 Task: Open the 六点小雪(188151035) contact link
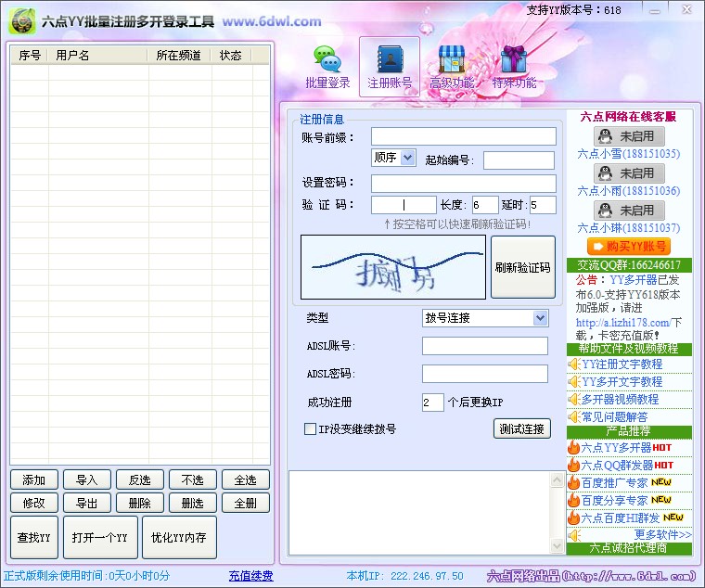[x=629, y=154]
